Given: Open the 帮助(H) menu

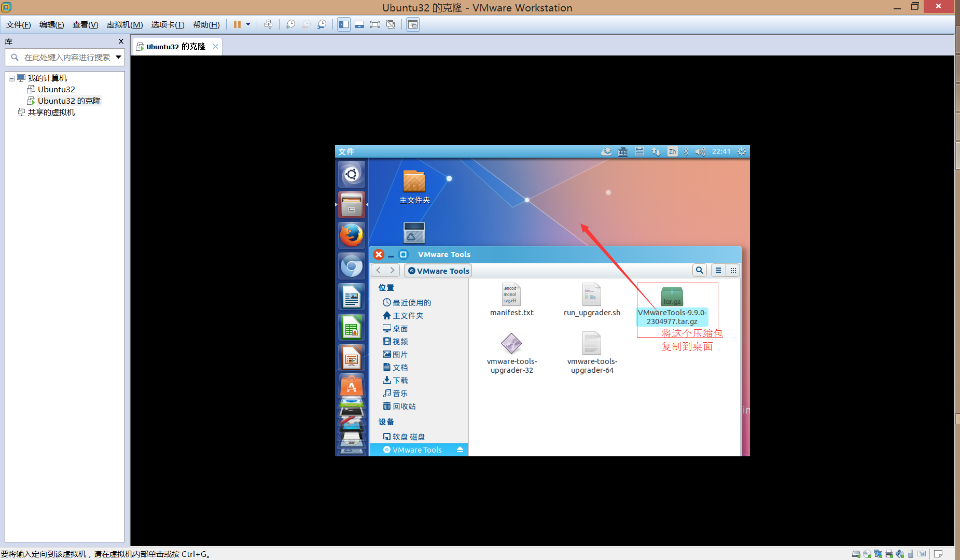Looking at the screenshot, I should pos(206,24).
